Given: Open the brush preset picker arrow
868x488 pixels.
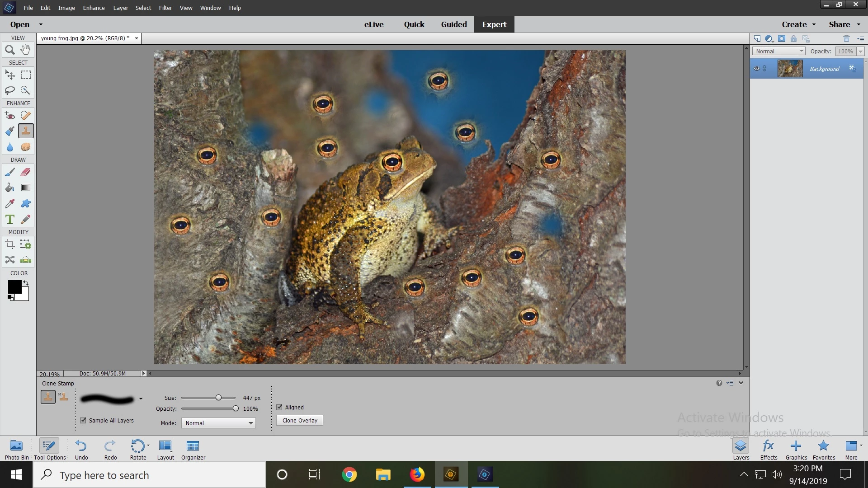Looking at the screenshot, I should point(141,399).
